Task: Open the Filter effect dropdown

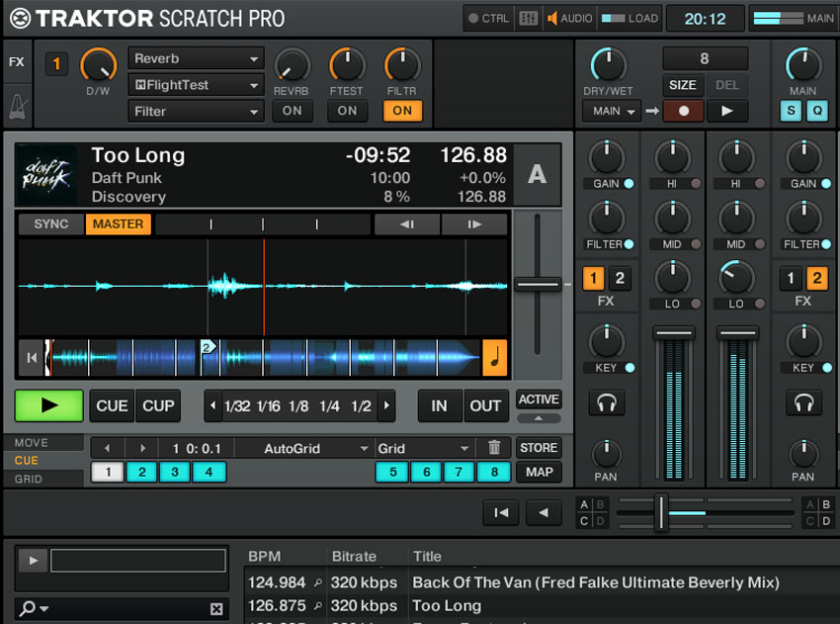Action: 196,112
